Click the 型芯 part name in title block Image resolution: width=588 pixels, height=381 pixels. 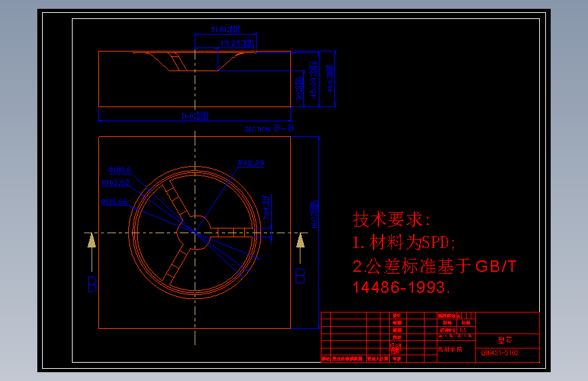[505, 340]
